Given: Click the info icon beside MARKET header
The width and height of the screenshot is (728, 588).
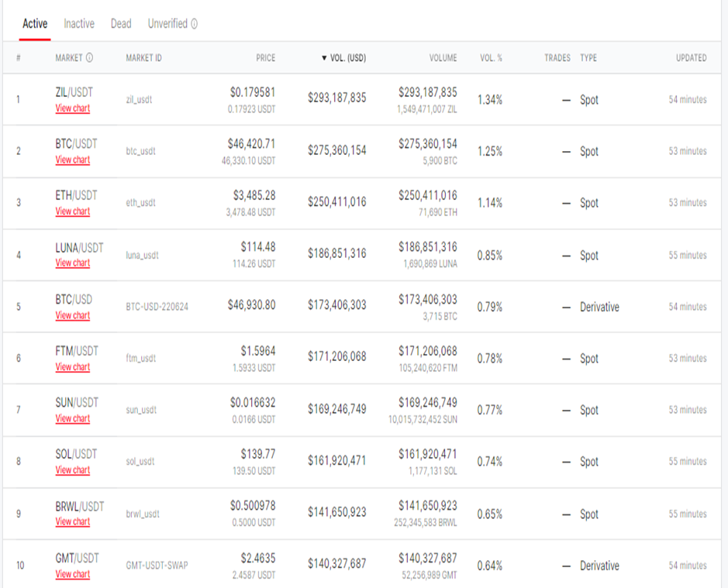Looking at the screenshot, I should [x=89, y=58].
